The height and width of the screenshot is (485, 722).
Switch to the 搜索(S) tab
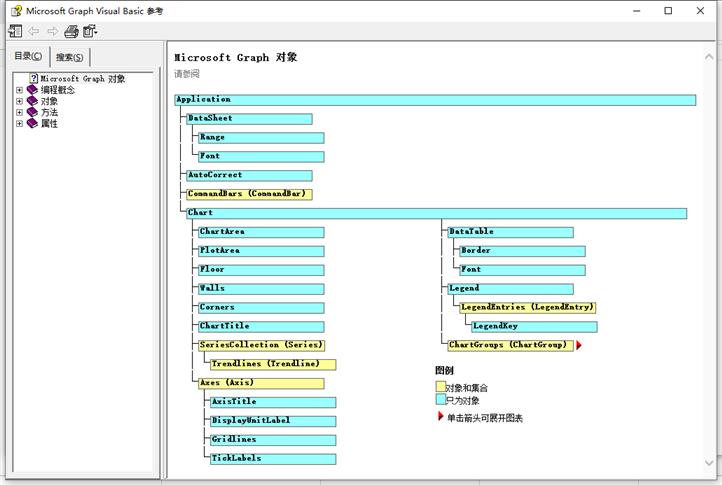(x=70, y=57)
